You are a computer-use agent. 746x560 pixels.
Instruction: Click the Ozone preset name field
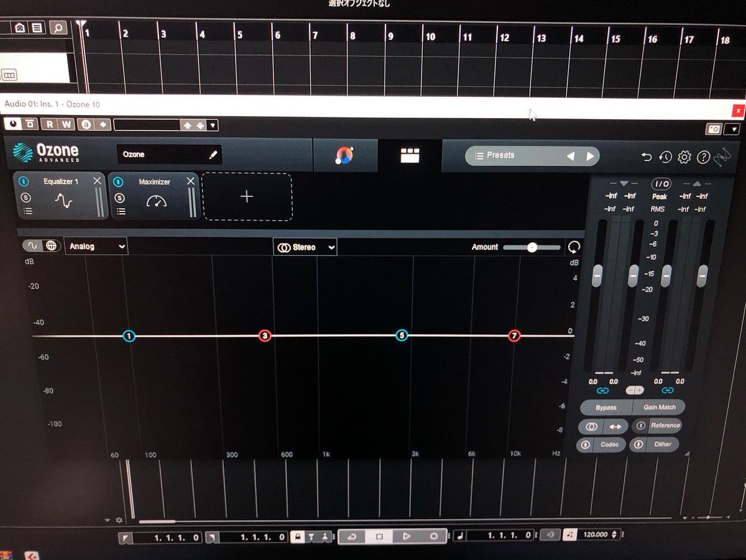pos(169,154)
